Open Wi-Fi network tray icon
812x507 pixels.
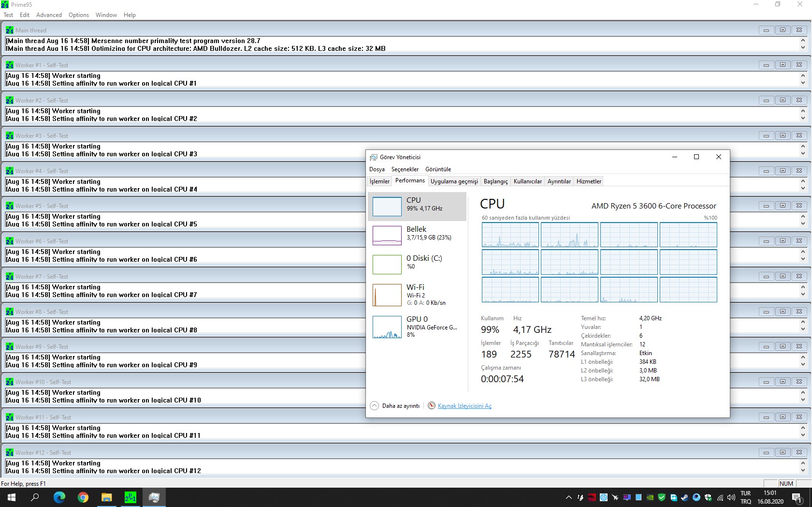pos(720,497)
